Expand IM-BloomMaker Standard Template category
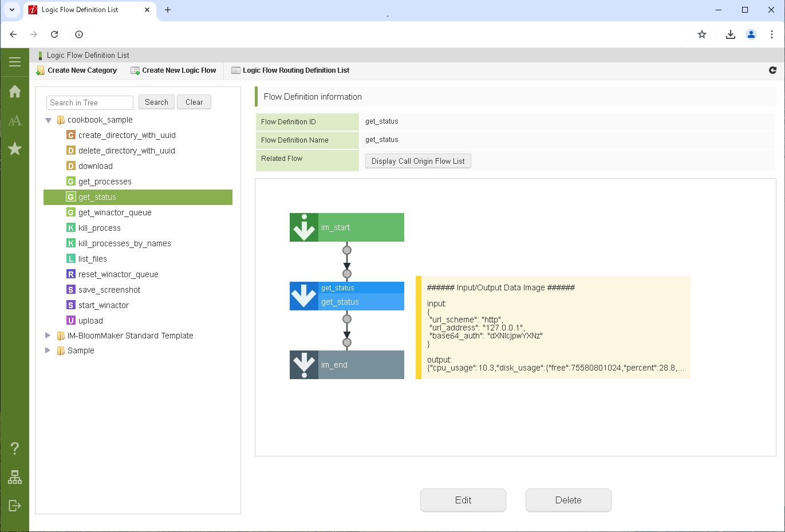This screenshot has width=785, height=532. (48, 336)
